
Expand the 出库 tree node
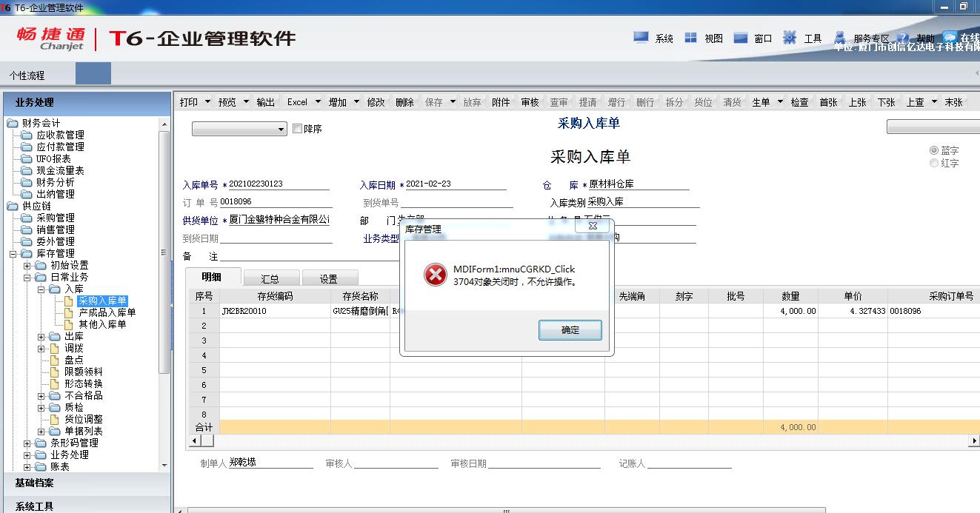41,337
